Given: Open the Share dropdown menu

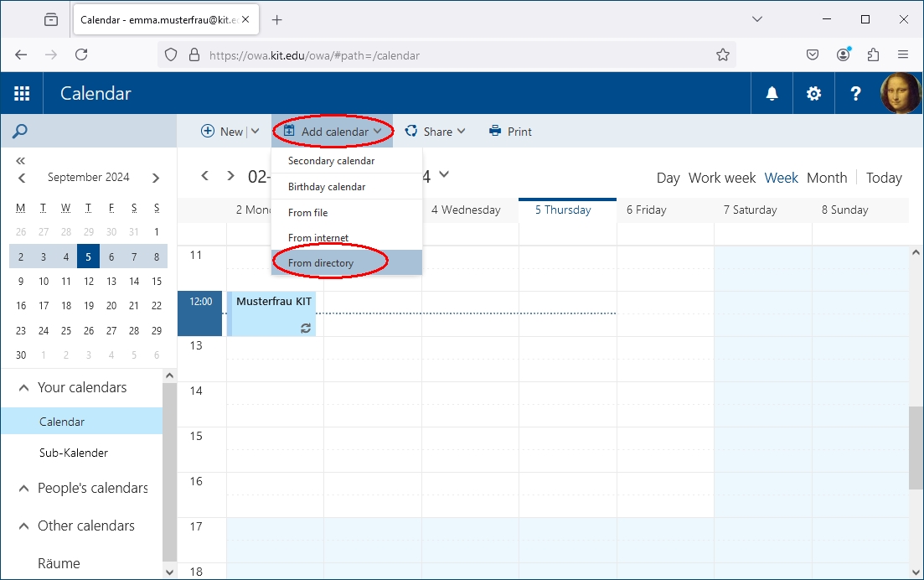Looking at the screenshot, I should pyautogui.click(x=435, y=132).
